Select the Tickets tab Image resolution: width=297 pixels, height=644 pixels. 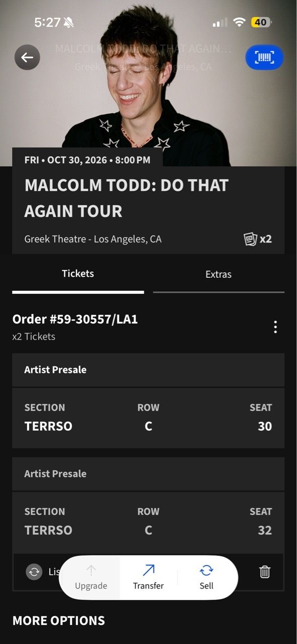tap(78, 274)
